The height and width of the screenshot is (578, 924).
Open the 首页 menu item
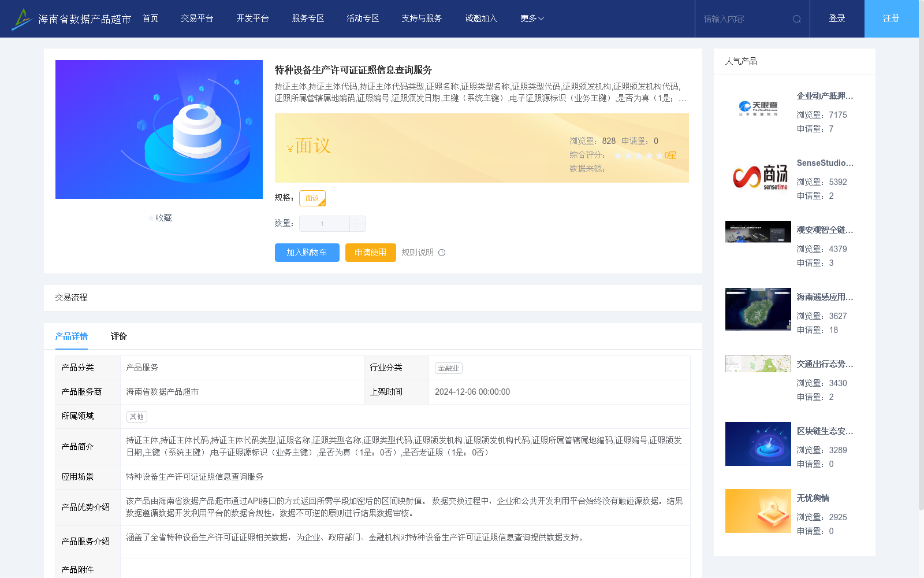pos(150,18)
